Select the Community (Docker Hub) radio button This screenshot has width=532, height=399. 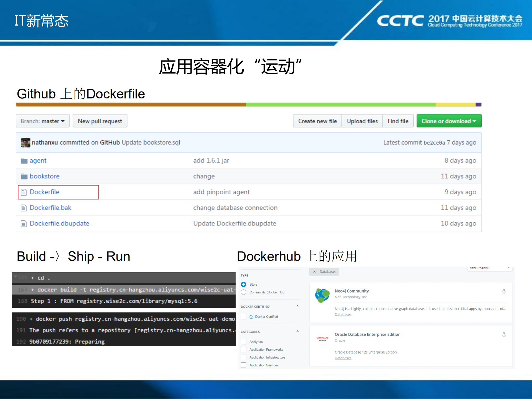tap(243, 292)
